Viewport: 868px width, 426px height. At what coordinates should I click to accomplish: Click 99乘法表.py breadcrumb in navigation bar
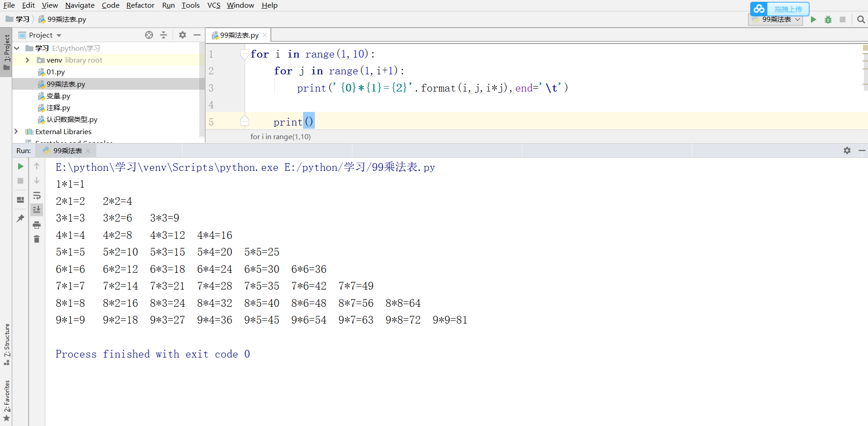click(x=63, y=19)
